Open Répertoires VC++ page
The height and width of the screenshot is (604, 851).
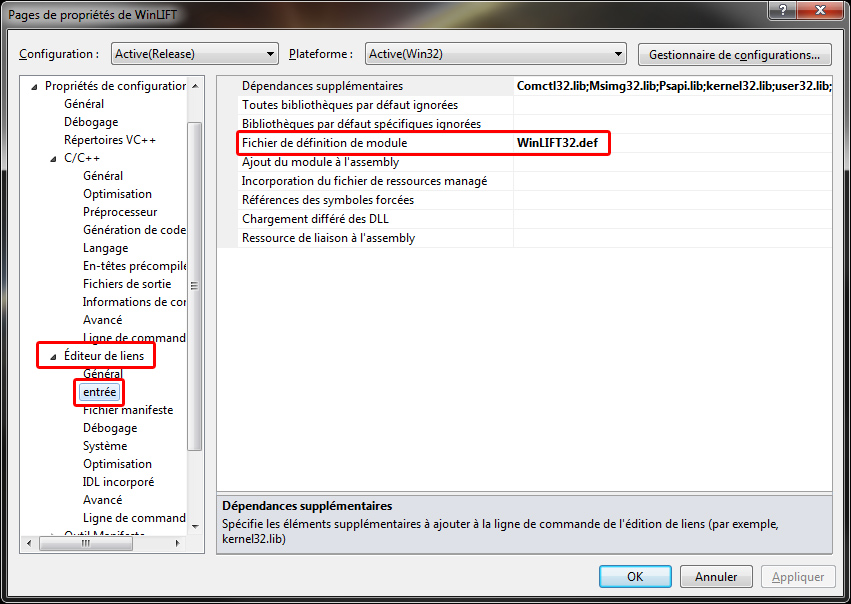tap(110, 139)
